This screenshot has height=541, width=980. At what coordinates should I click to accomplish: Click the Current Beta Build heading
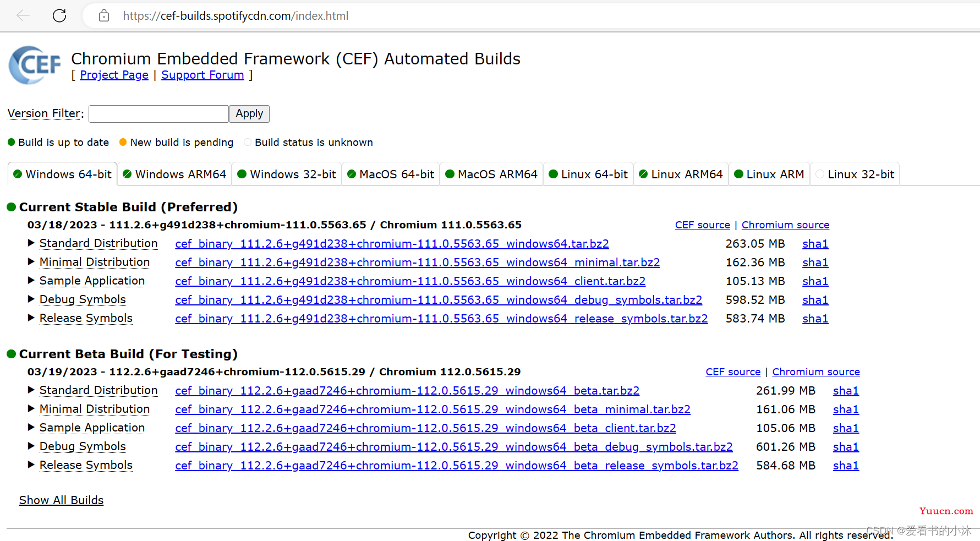(x=128, y=354)
